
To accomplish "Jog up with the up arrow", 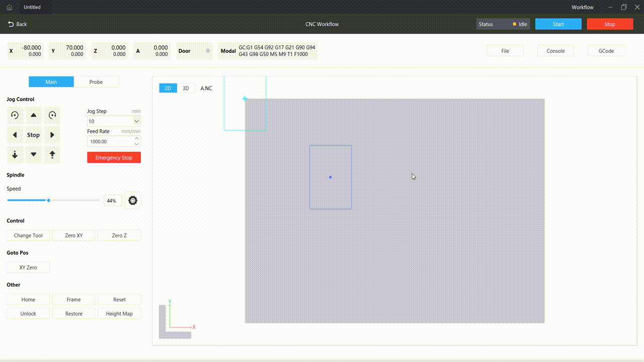I will point(33,115).
